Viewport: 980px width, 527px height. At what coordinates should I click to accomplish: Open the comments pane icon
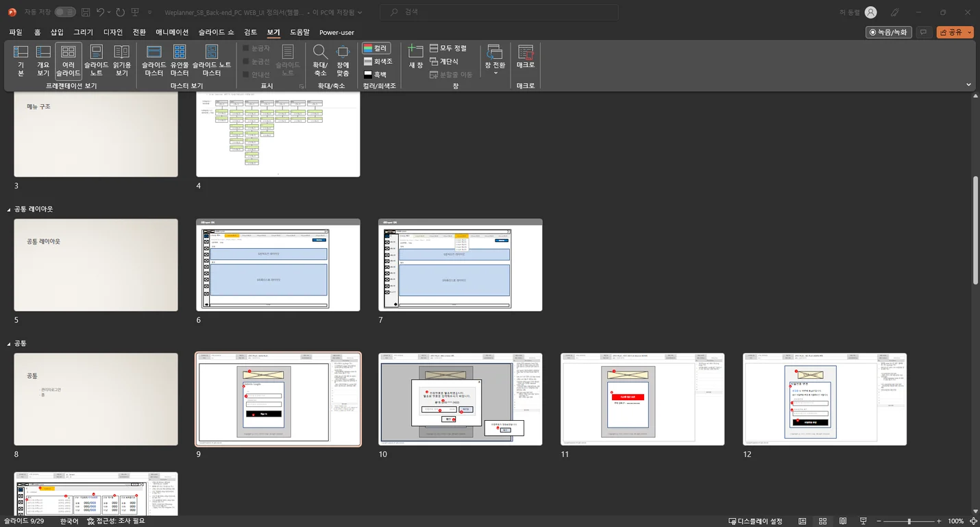(x=924, y=32)
